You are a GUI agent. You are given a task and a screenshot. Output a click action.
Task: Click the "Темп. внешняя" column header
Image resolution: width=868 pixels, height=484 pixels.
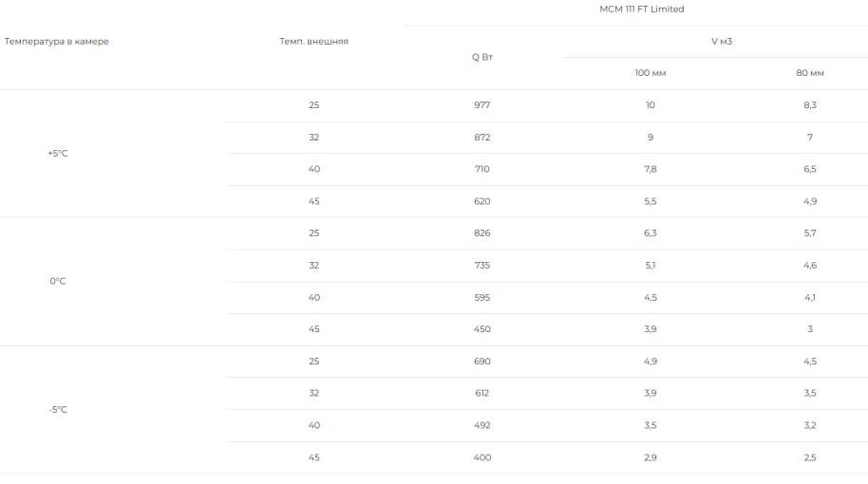[x=313, y=42]
